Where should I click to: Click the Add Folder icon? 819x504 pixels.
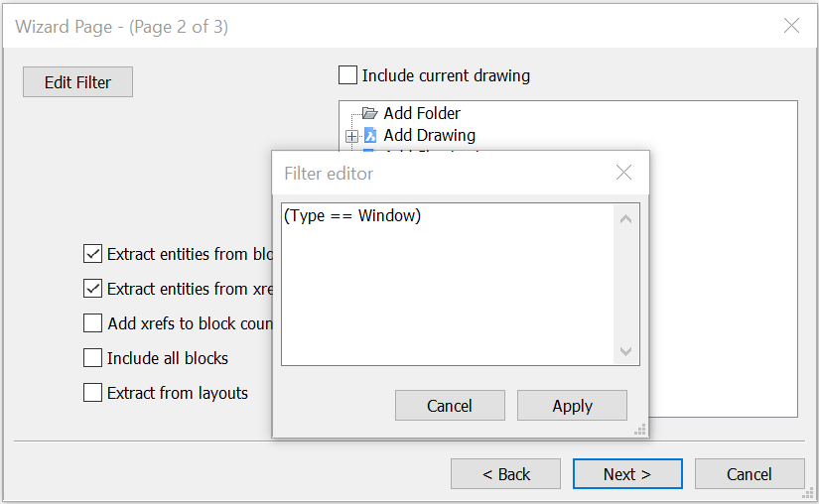pos(370,113)
